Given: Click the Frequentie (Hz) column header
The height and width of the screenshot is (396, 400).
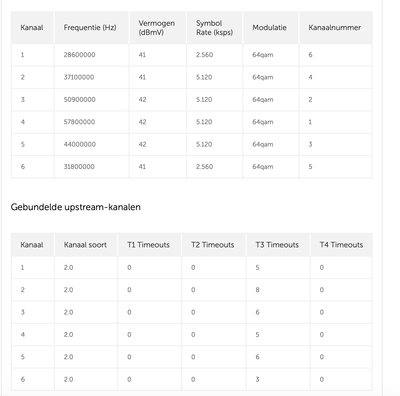Looking at the screenshot, I should pyautogui.click(x=90, y=28).
